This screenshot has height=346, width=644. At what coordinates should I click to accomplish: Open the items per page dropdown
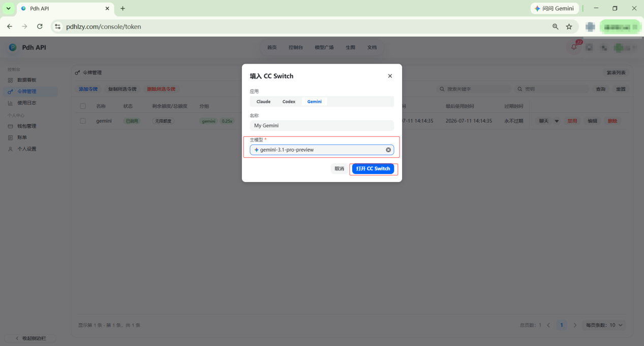(x=604, y=325)
